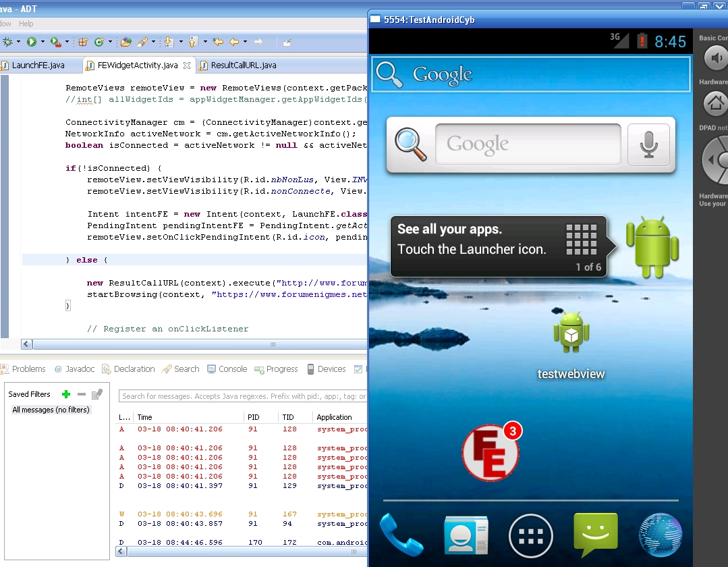The width and height of the screenshot is (728, 567).
Task: Click the New Java Class icon
Action: point(99,43)
